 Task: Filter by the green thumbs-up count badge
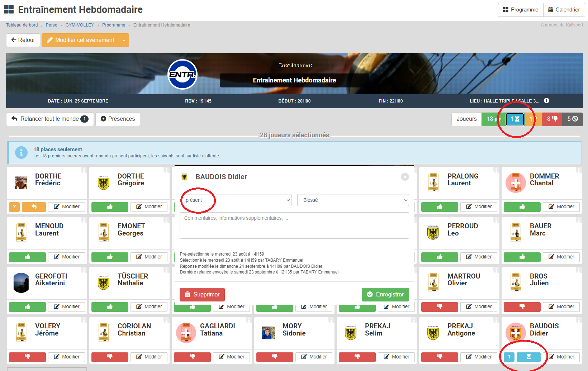click(493, 119)
